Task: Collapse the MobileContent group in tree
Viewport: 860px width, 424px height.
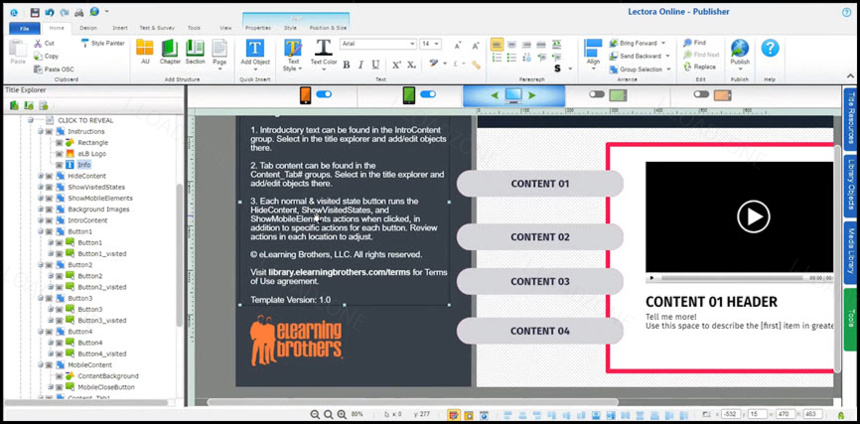Action: (41, 365)
